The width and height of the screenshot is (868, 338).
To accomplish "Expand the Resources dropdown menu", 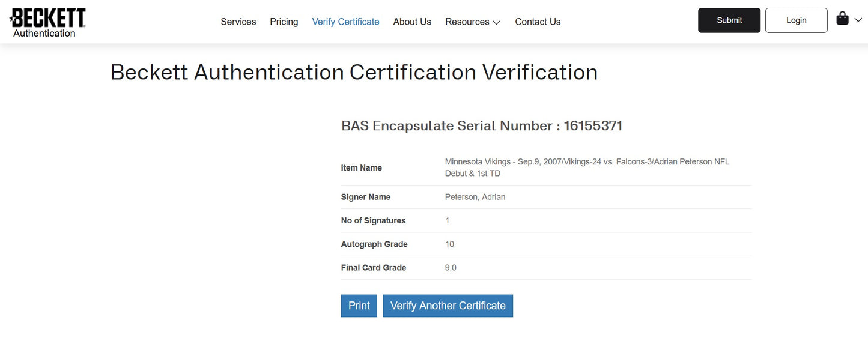I will click(473, 22).
